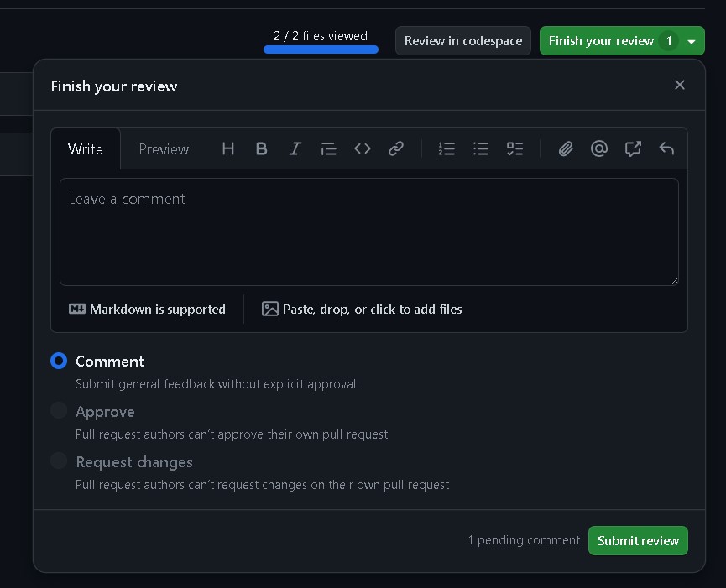The height and width of the screenshot is (588, 726).
Task: Insert an unordered bullet list
Action: [481, 148]
